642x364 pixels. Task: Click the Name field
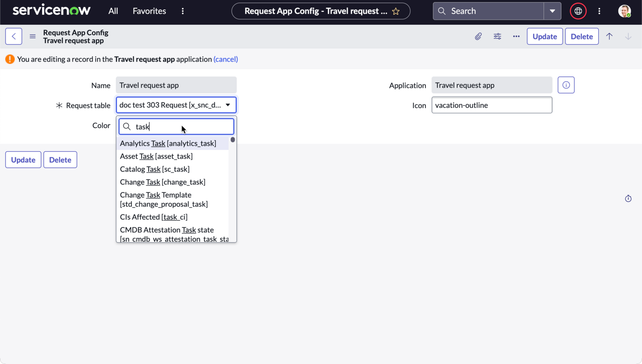(176, 85)
